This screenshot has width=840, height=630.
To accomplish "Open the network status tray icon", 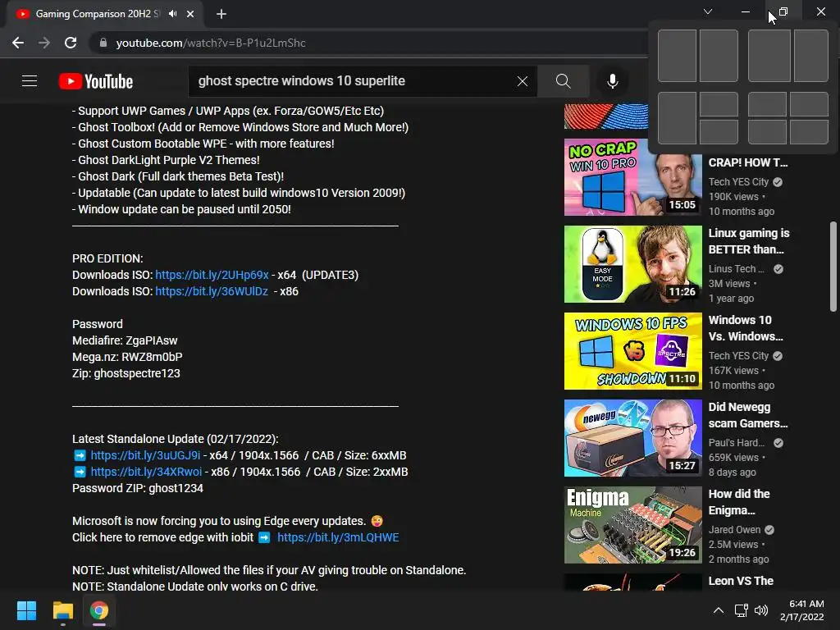I will pos(741,610).
